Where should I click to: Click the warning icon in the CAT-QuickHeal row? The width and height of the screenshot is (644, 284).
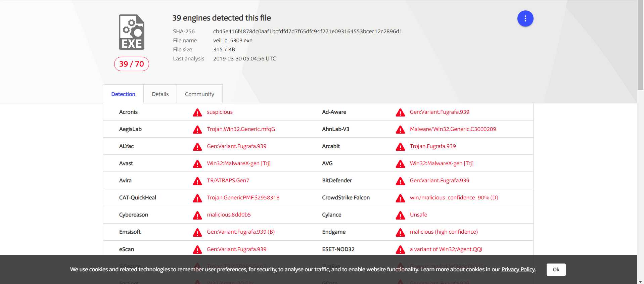(x=197, y=198)
